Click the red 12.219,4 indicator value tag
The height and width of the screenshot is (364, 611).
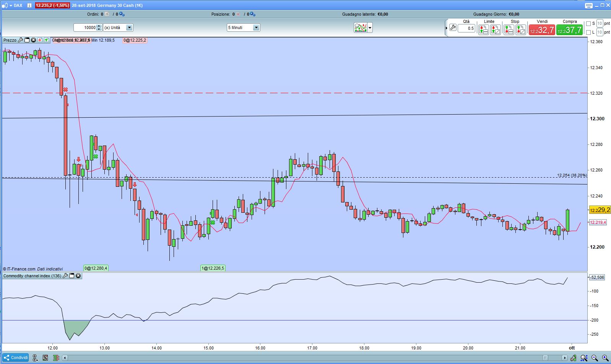point(598,222)
